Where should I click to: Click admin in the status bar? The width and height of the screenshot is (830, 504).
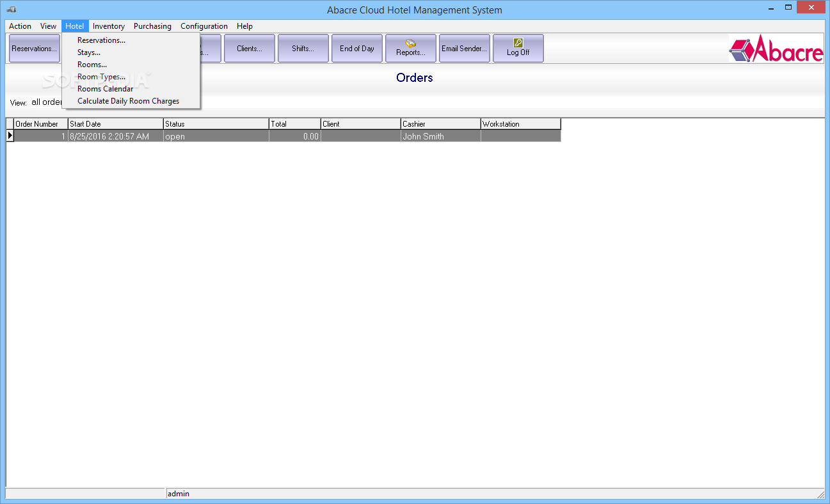pyautogui.click(x=179, y=494)
